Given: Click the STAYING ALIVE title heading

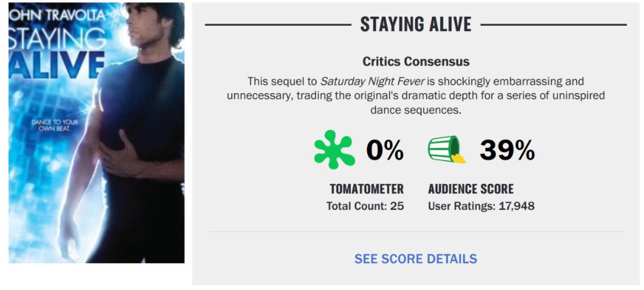Looking at the screenshot, I should (416, 24).
